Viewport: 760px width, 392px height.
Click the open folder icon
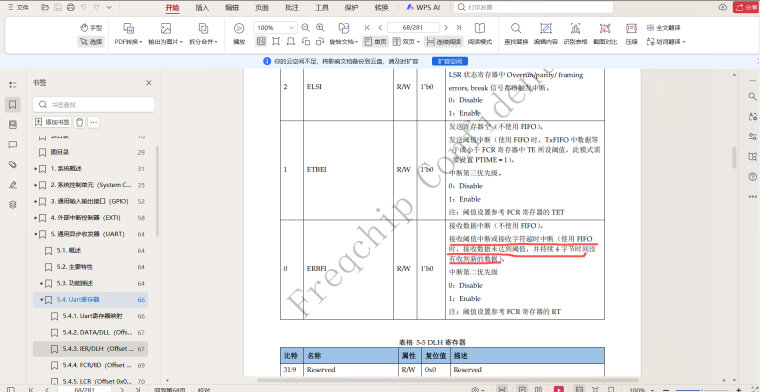pyautogui.click(x=45, y=7)
